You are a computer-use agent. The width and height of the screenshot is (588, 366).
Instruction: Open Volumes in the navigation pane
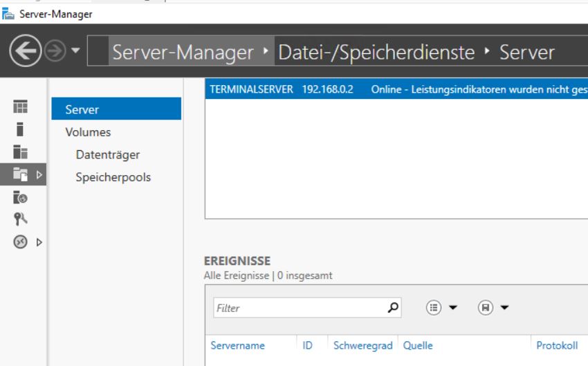(88, 132)
